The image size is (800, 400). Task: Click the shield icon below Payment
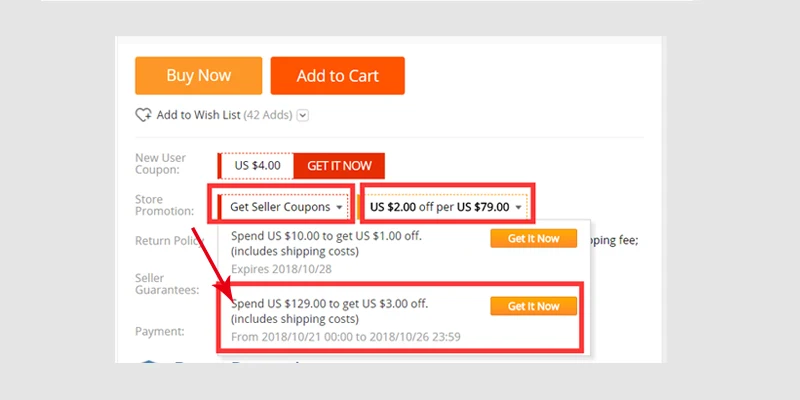tap(148, 362)
